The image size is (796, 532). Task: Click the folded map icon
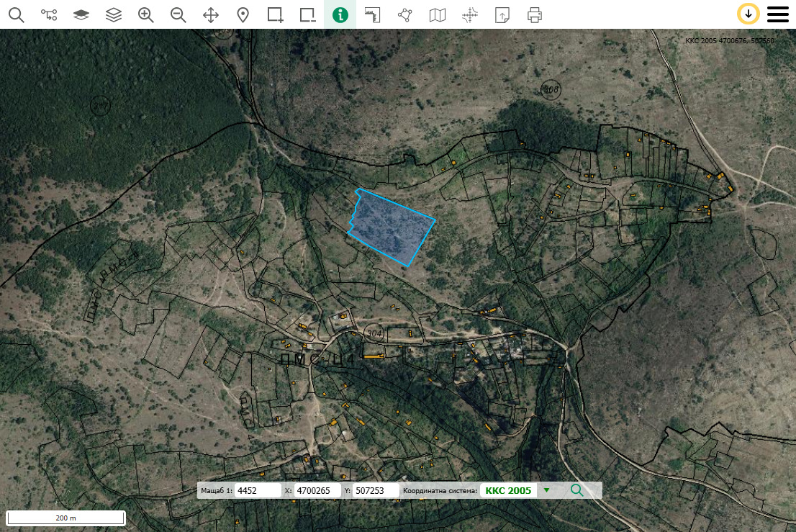pyautogui.click(x=438, y=14)
